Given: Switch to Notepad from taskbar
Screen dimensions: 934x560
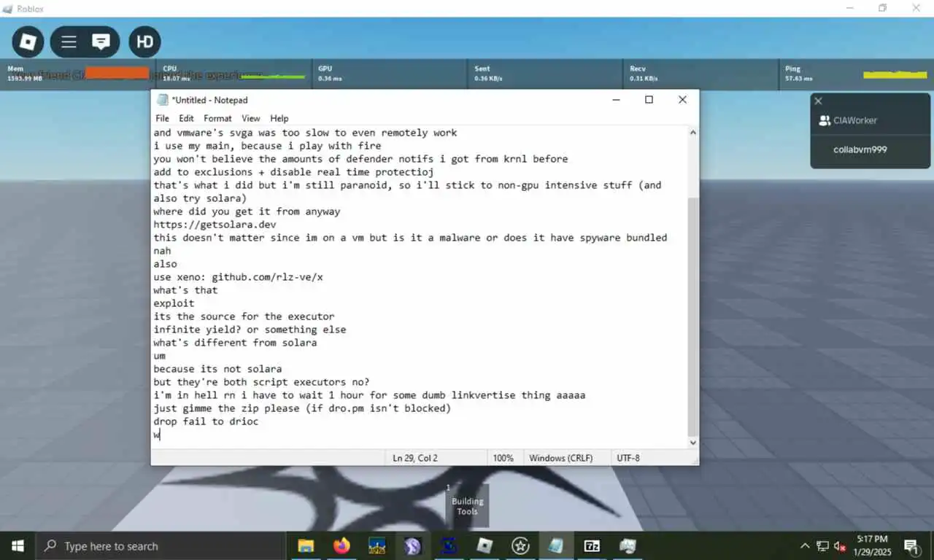Looking at the screenshot, I should click(556, 545).
